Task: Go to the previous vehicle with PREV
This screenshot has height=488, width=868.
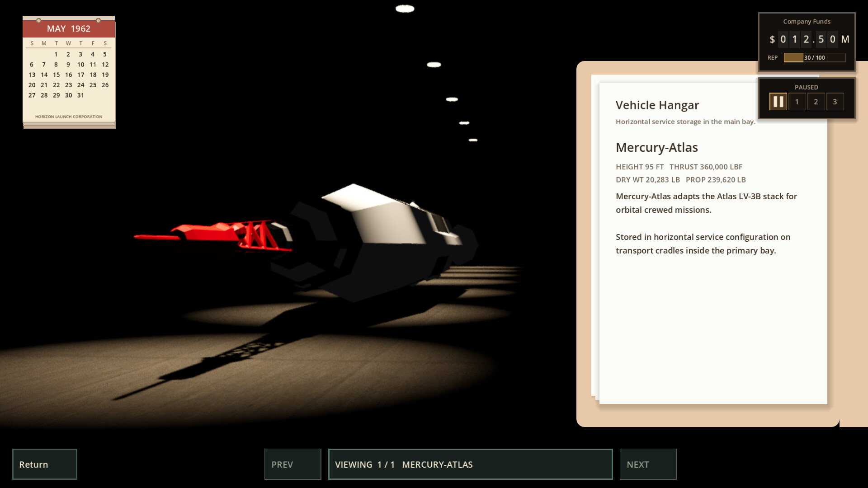Action: tap(292, 464)
